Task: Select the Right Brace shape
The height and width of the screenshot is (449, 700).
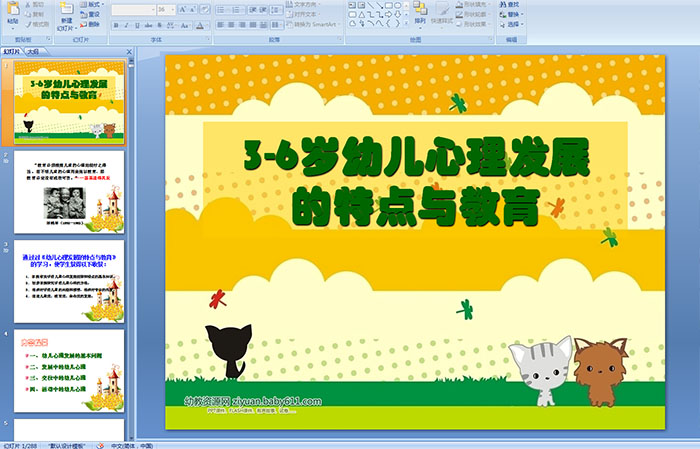Action: tap(397, 23)
